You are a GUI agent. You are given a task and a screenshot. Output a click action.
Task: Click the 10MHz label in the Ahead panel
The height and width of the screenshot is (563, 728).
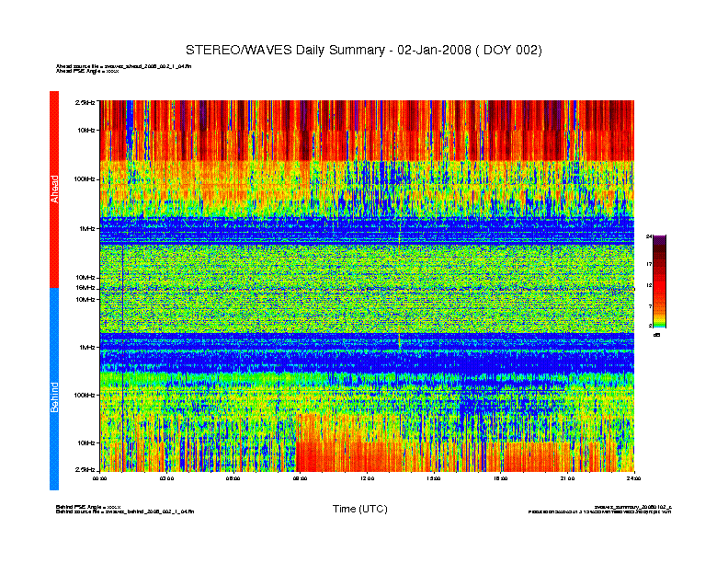click(x=85, y=278)
